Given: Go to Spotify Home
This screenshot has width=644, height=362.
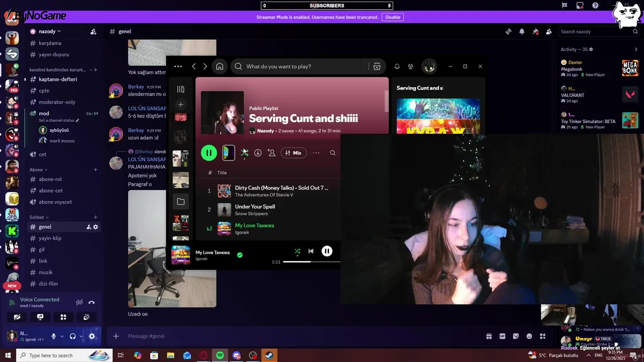Looking at the screenshot, I should coord(220,66).
